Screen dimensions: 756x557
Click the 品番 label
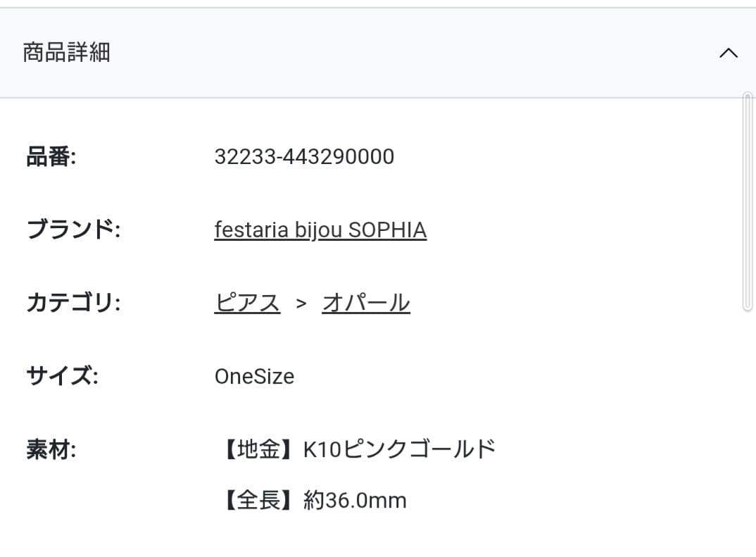click(51, 157)
